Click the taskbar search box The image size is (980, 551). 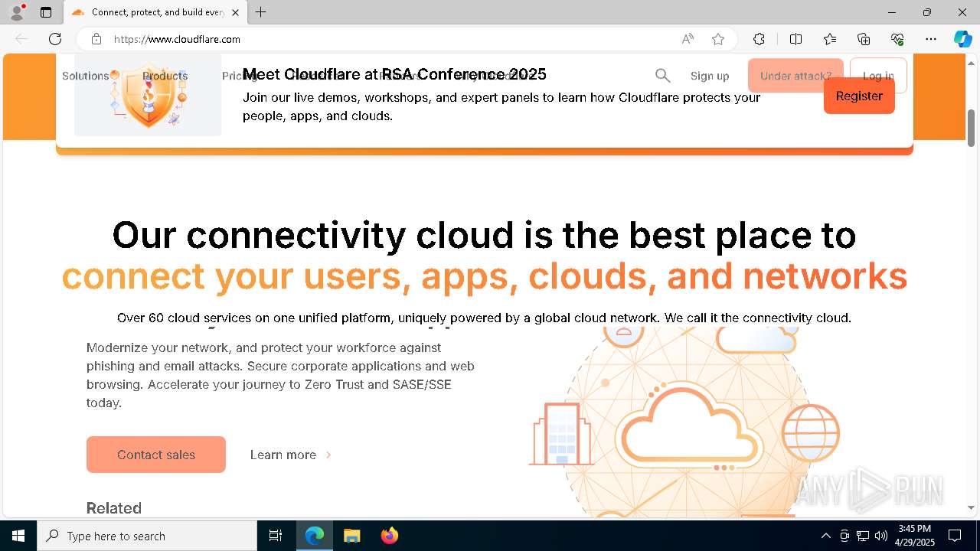pos(147,536)
